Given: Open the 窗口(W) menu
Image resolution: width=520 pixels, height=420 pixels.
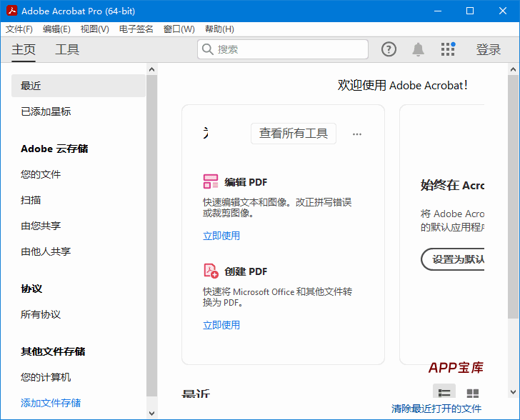Looking at the screenshot, I should [179, 29].
